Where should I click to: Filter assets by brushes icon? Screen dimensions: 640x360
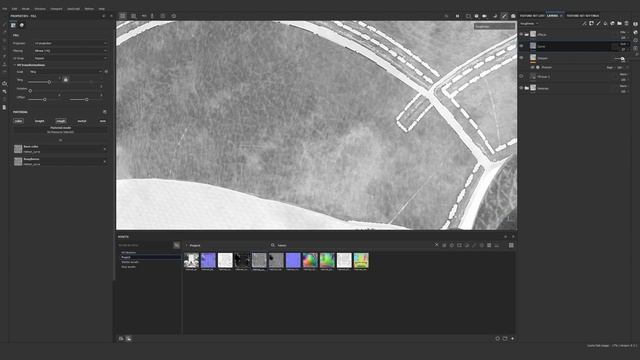(x=474, y=245)
